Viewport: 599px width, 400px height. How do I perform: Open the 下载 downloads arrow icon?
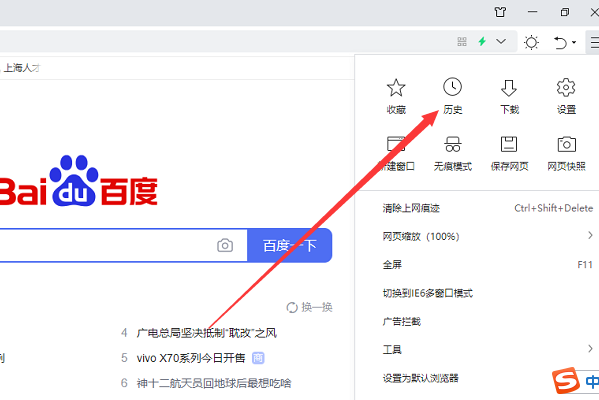pyautogui.click(x=509, y=88)
